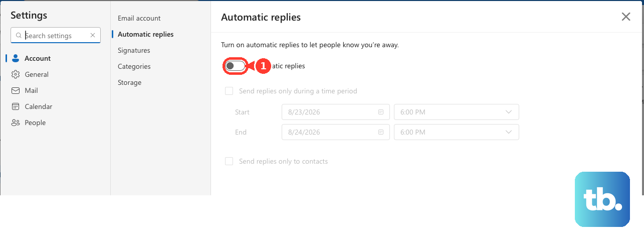Toggle the automatic replies switch on
Screen dimensions: 644x241
(235, 66)
